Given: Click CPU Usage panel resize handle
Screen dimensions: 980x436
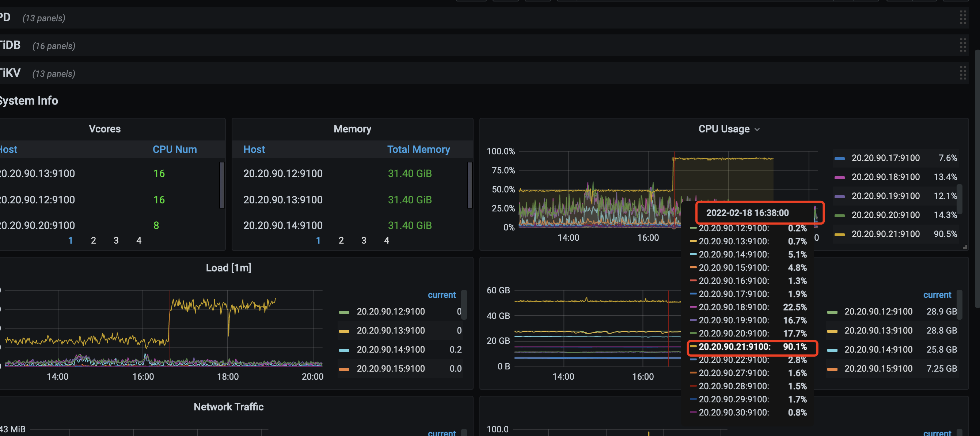Looking at the screenshot, I should pos(965,247).
